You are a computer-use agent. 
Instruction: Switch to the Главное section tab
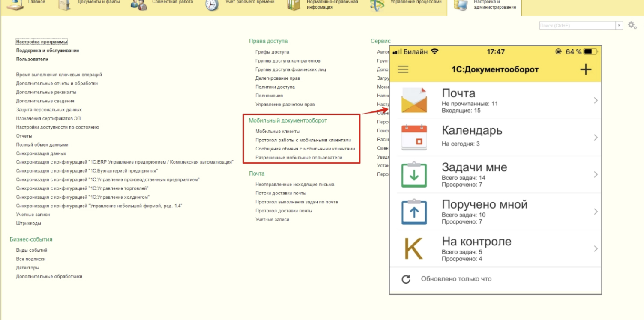tap(36, 2)
